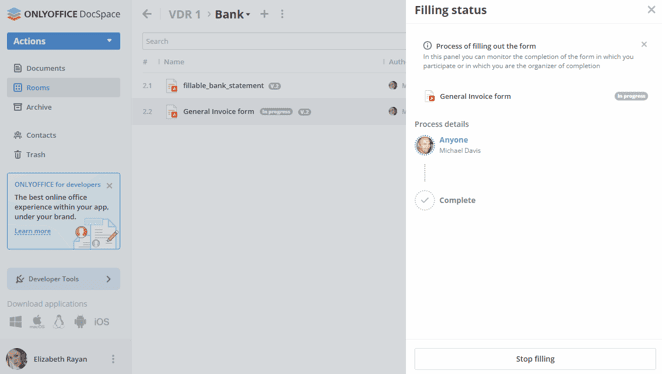This screenshot has height=374, width=662.
Task: Open the iOS app download link
Action: 101,322
